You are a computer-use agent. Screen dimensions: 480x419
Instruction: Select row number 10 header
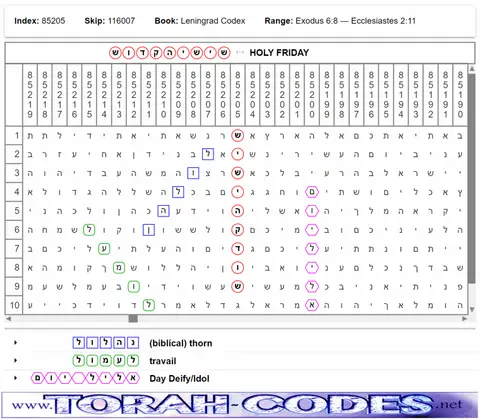pos(14,305)
